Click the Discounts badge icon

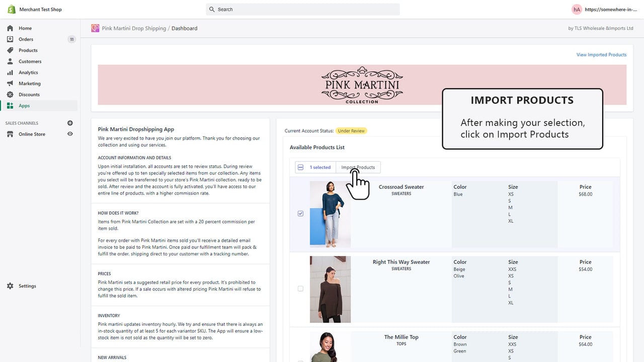tap(10, 95)
